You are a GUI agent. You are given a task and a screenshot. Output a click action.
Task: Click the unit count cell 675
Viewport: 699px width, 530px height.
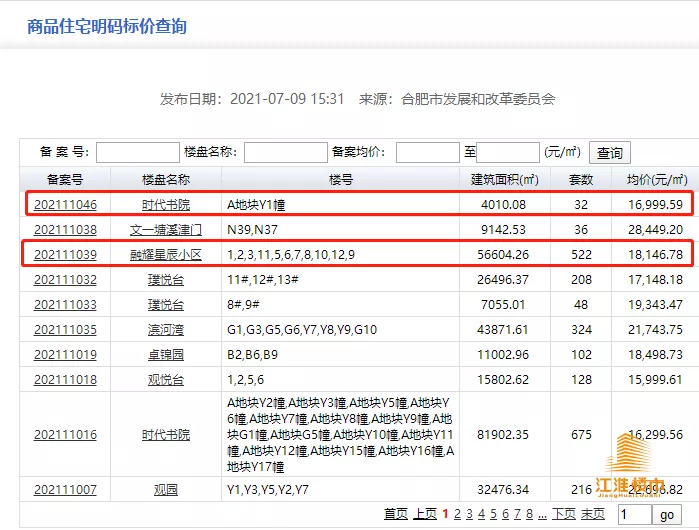click(581, 435)
